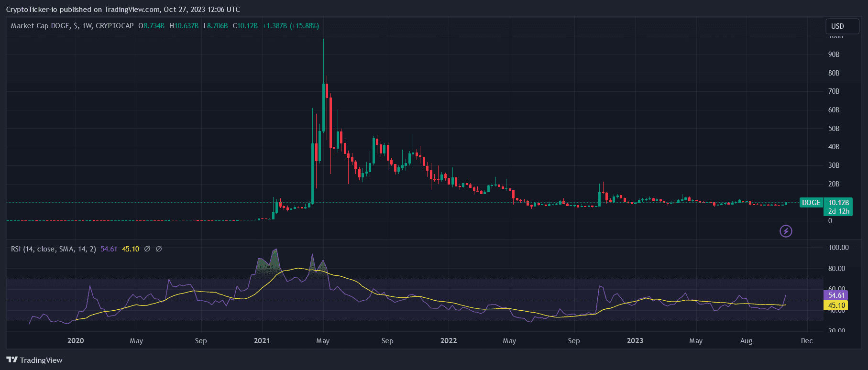Click the 50B price axis label
Image resolution: width=868 pixels, height=370 pixels.
pyautogui.click(x=834, y=129)
